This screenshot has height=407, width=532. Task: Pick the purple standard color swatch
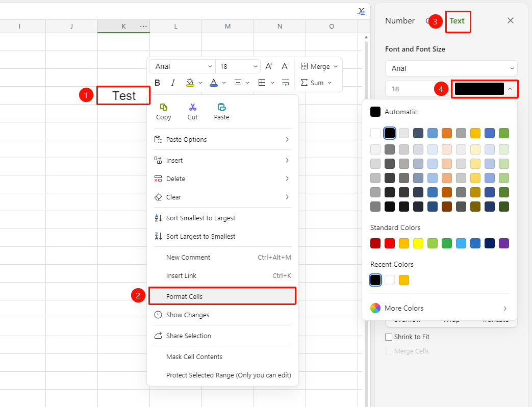click(504, 243)
